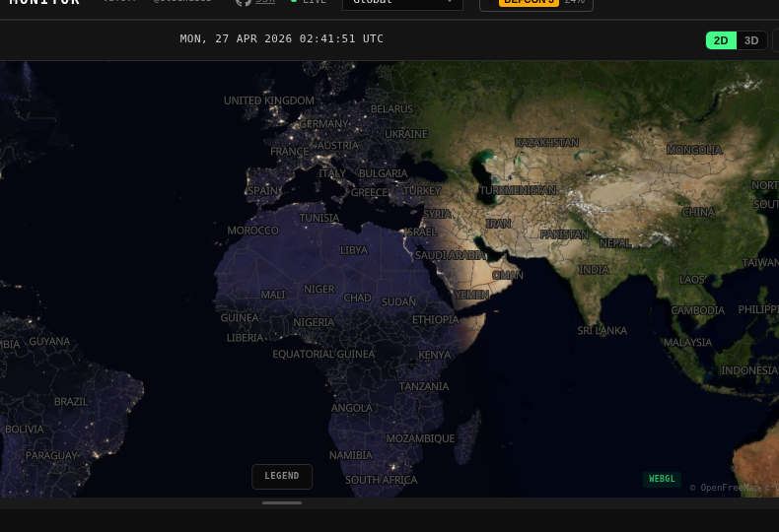Click the PARAGUAY map label

pyautogui.click(x=51, y=455)
